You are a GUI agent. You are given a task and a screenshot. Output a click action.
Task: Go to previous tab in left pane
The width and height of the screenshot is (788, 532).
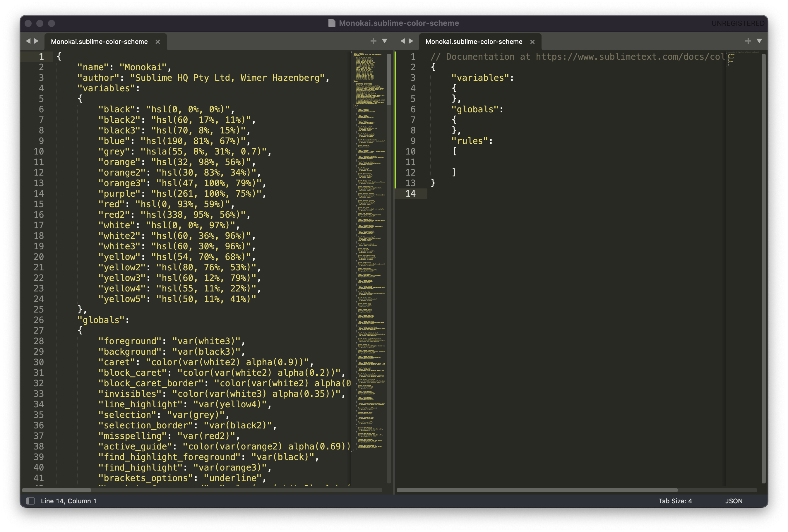click(28, 41)
